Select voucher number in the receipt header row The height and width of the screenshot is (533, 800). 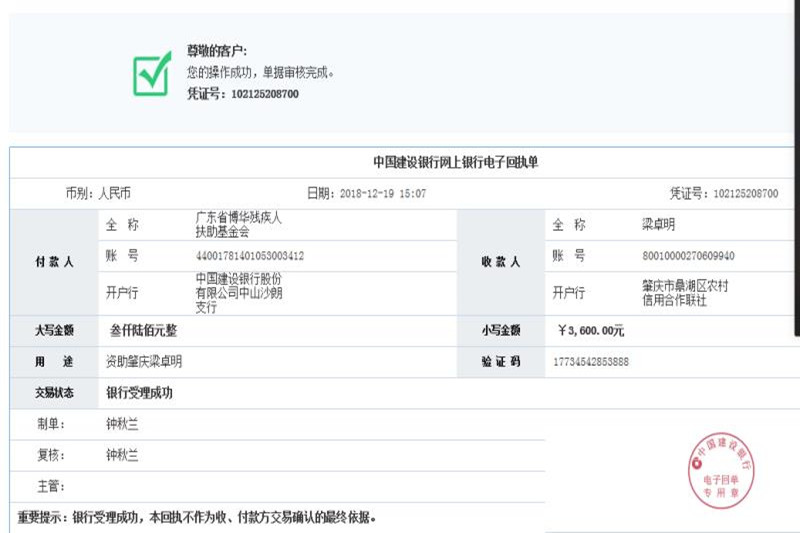(x=746, y=193)
